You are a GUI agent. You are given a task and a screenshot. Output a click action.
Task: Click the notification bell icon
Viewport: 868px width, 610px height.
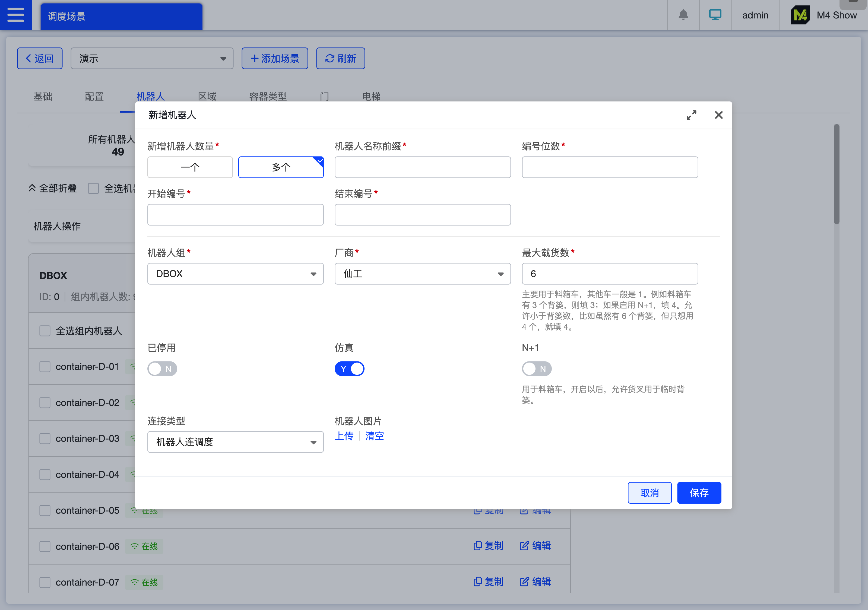click(683, 15)
